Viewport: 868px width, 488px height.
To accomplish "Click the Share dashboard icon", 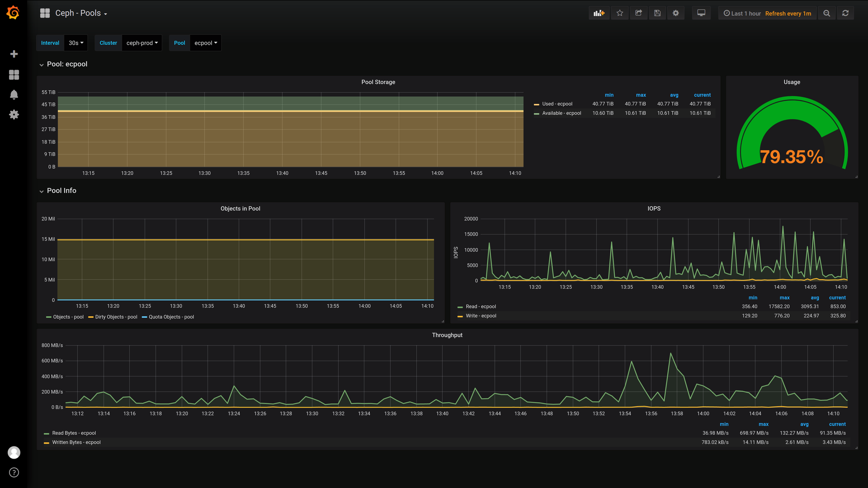I will [x=638, y=14].
